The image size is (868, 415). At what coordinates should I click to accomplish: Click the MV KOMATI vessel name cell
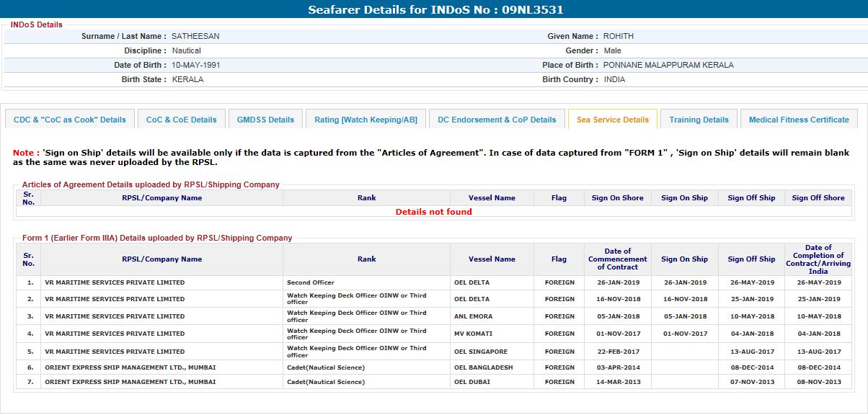point(473,334)
